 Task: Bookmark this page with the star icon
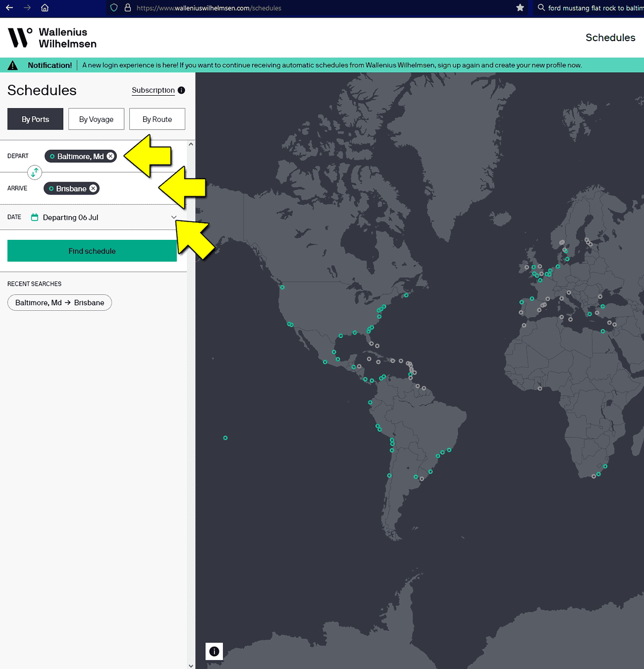click(520, 8)
